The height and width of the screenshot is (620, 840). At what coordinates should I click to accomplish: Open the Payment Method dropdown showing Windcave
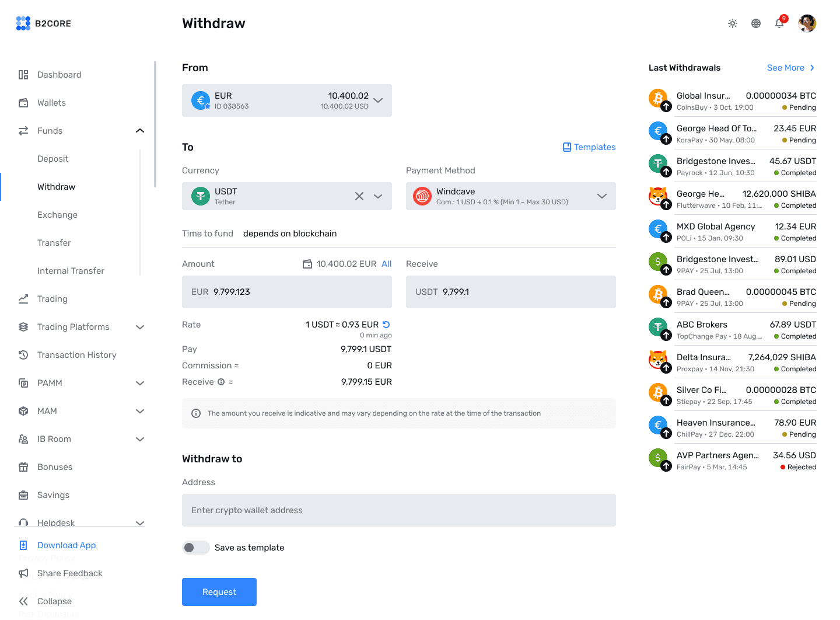coord(601,196)
